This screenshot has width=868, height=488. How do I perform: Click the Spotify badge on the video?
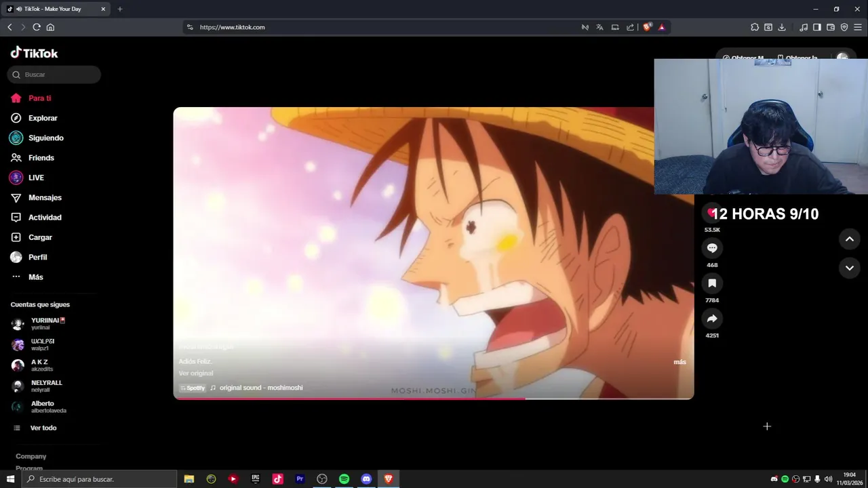[x=193, y=388]
